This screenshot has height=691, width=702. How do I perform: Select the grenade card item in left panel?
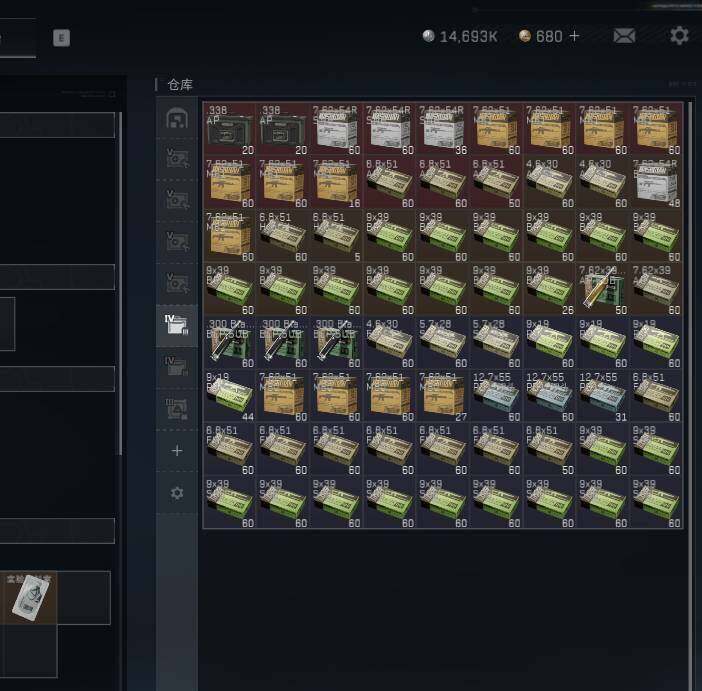click(29, 597)
